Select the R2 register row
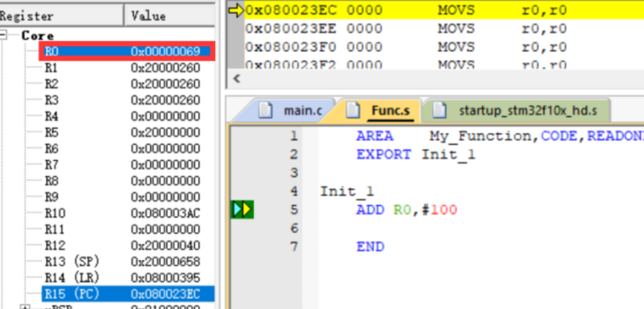The height and width of the screenshot is (309, 644). [127, 84]
